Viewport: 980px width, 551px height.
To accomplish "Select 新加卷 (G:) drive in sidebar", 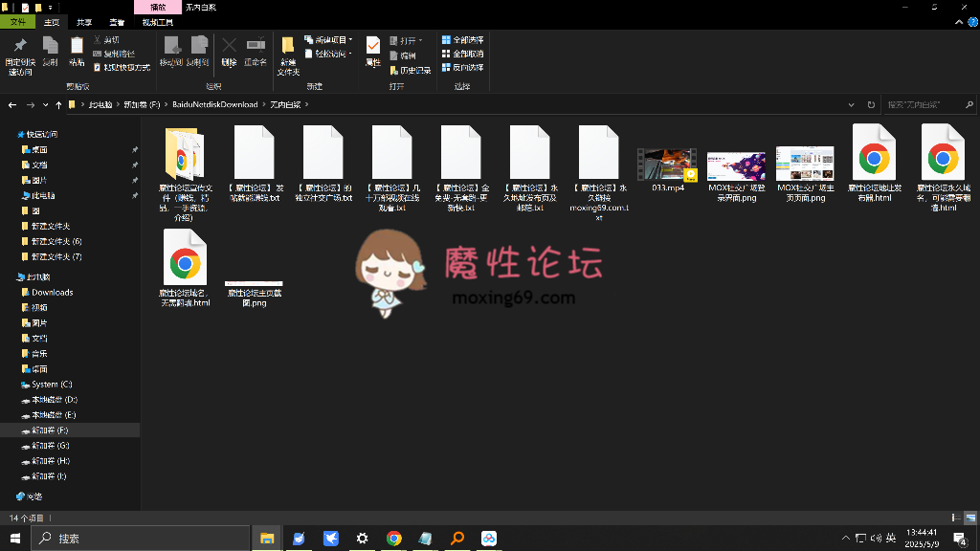I will coord(50,446).
